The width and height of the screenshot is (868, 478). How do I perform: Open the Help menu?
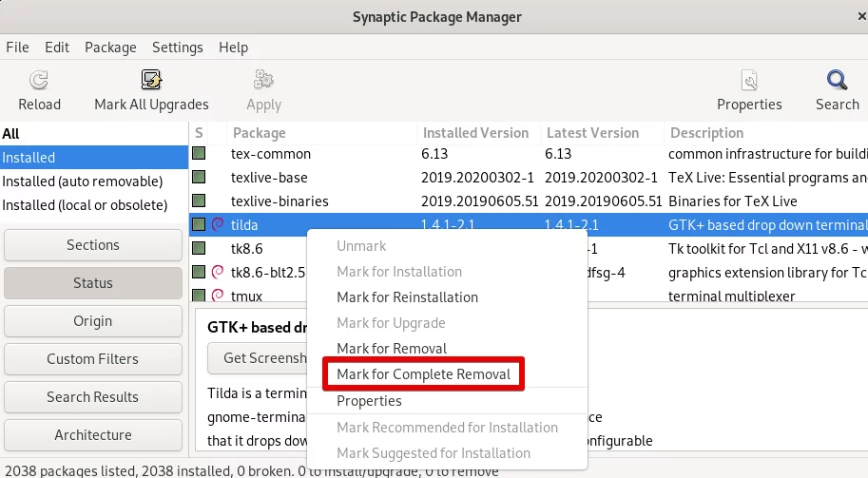[x=233, y=48]
